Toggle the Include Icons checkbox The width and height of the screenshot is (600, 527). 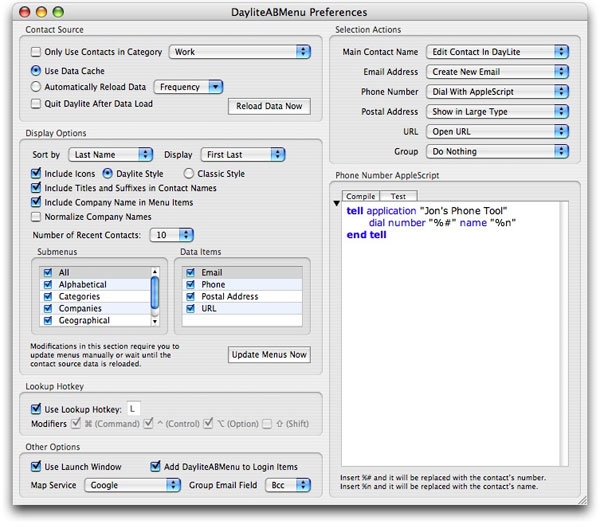[36, 173]
